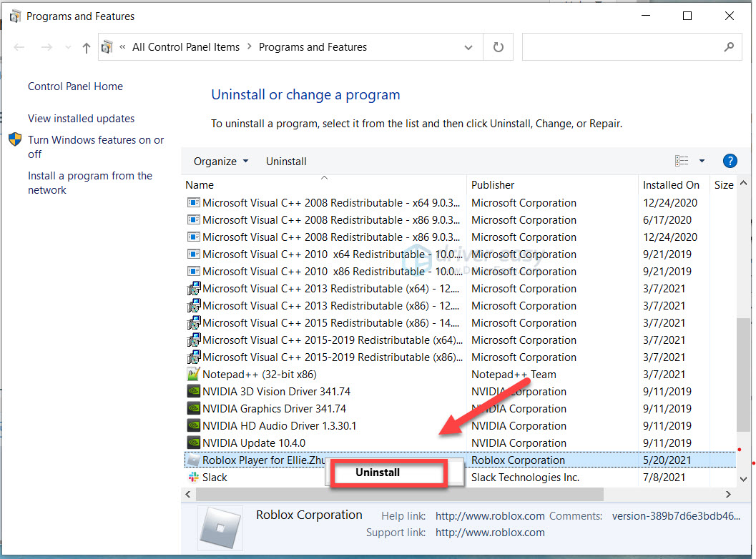The height and width of the screenshot is (559, 756).
Task: Select Visual C++ 2010 x64 Redistributable row
Action: pos(461,254)
